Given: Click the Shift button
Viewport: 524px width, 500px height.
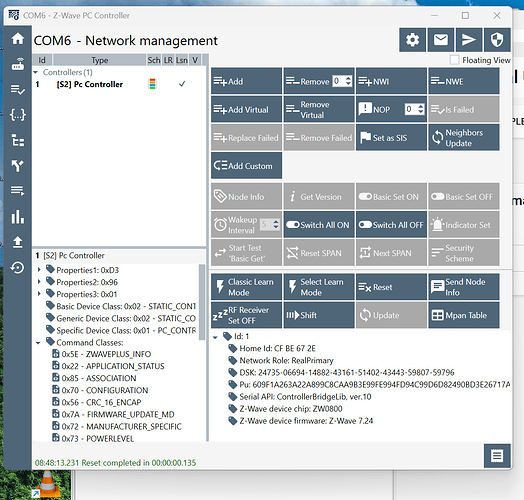Looking at the screenshot, I should coord(319,315).
